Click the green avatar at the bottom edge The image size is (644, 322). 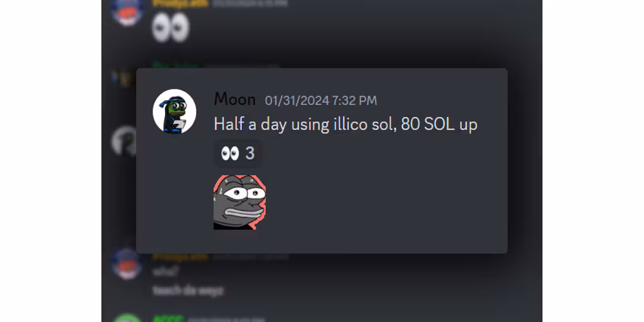coord(128,317)
